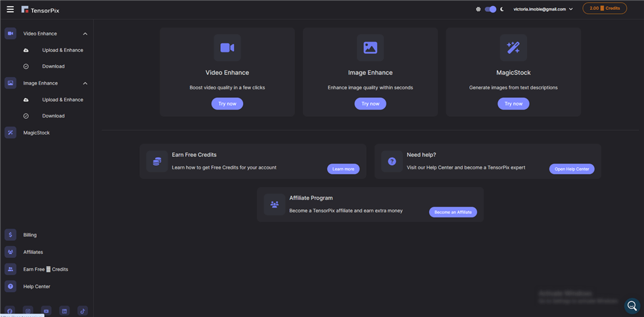Open Upload & Enhance under Video Enhance
The image size is (644, 317).
click(x=62, y=50)
